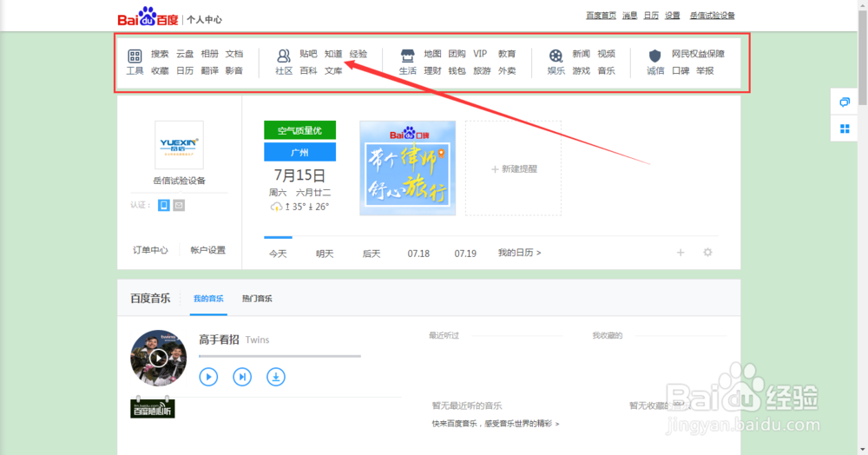
Task: Select the 明天 calendar tab
Action: 325,254
